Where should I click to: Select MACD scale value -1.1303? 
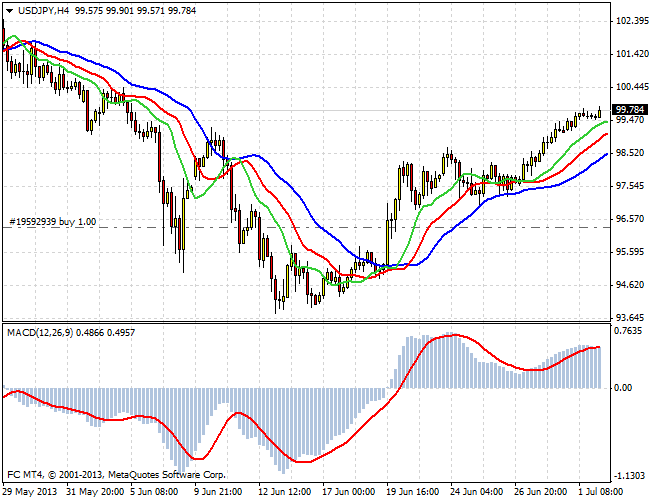click(629, 476)
